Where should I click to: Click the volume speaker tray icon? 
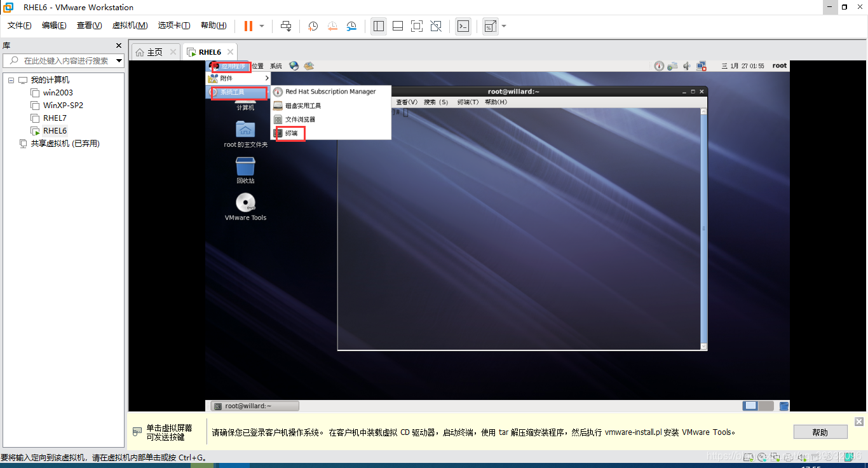point(687,65)
